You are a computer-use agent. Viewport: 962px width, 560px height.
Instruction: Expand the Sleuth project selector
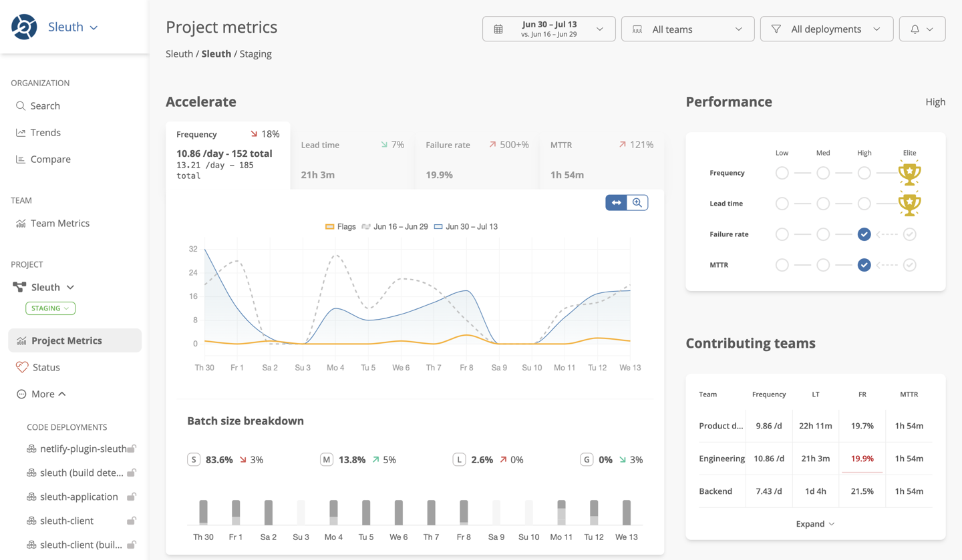43,287
